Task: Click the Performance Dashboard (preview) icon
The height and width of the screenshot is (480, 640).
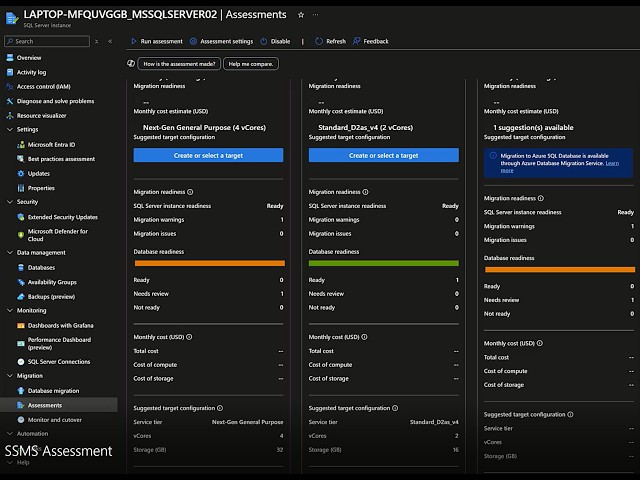Action: coord(21,343)
